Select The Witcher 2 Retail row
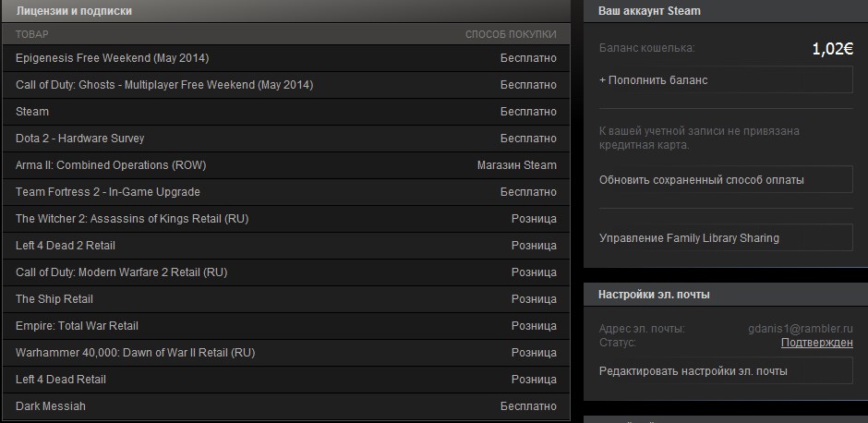Screen dimensions: 868x423 [286, 219]
